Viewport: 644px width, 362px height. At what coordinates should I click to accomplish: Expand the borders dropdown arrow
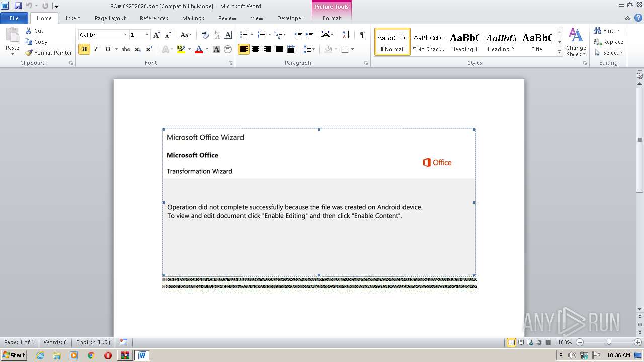[352, 49]
